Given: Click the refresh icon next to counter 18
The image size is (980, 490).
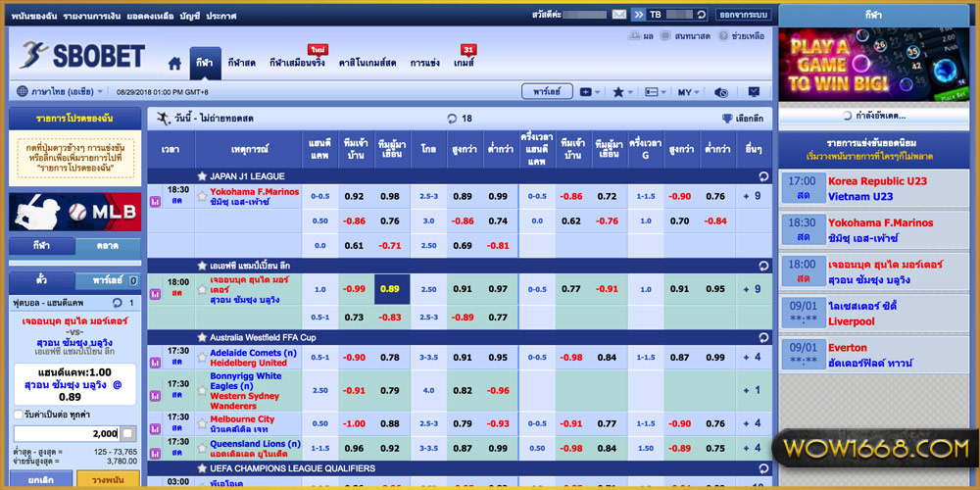Looking at the screenshot, I should pos(452,119).
